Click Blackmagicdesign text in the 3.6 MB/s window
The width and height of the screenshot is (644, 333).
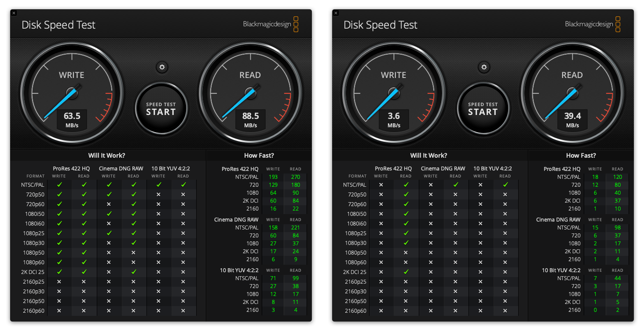point(589,24)
